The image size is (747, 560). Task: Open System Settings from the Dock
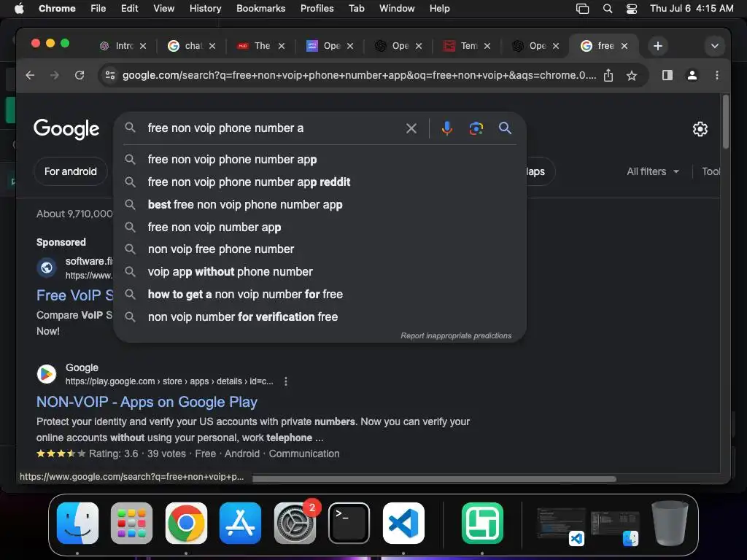(x=295, y=523)
